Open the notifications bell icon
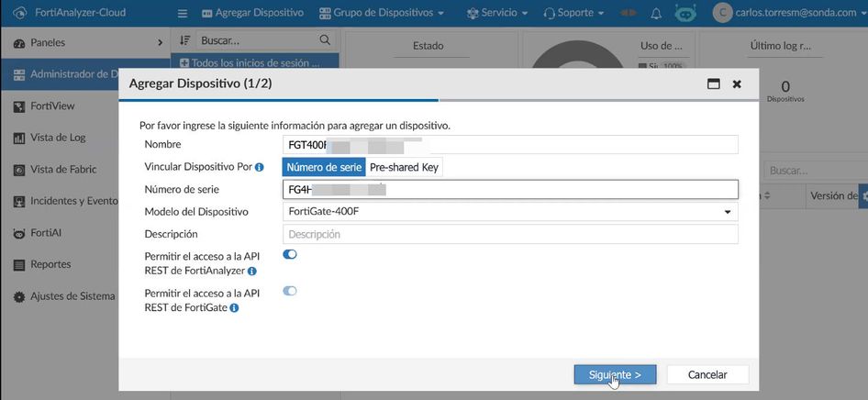The image size is (868, 400). pyautogui.click(x=656, y=13)
